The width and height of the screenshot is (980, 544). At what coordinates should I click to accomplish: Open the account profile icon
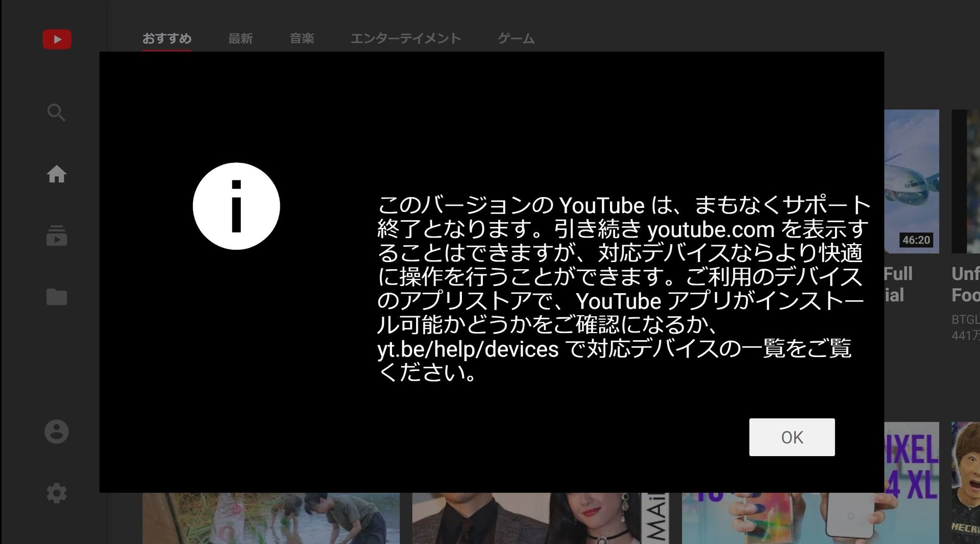[57, 432]
